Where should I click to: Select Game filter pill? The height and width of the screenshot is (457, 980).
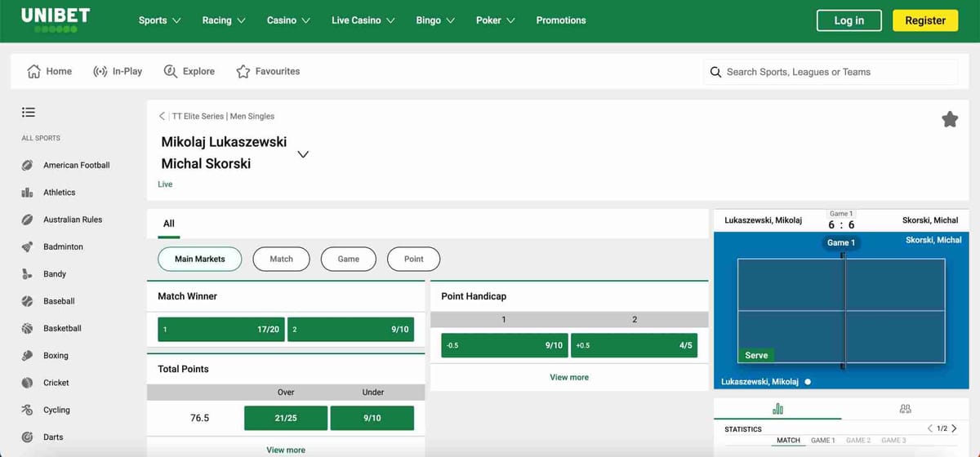(349, 259)
